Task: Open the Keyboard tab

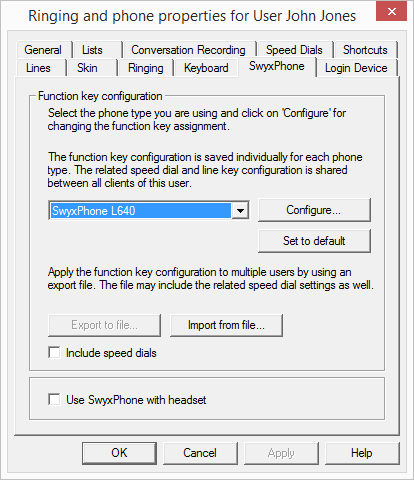Action: pos(206,68)
